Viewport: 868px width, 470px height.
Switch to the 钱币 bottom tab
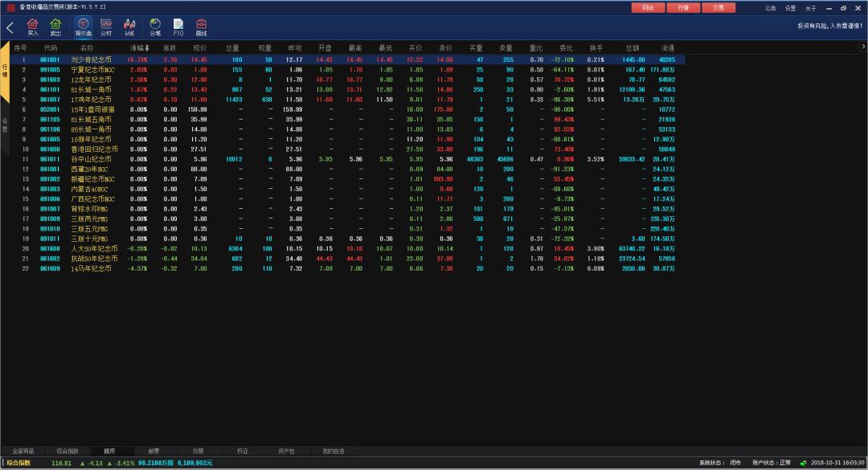pyautogui.click(x=109, y=452)
